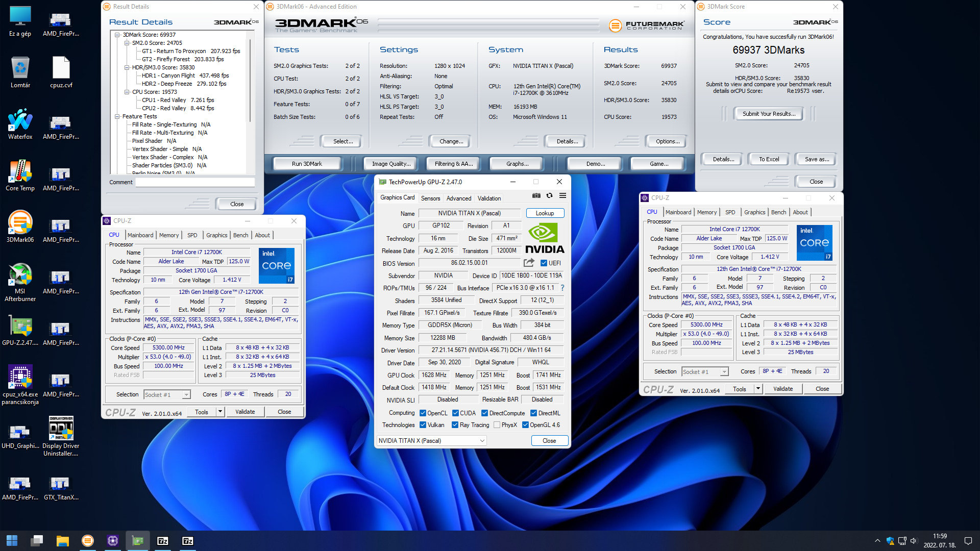The width and height of the screenshot is (980, 551).
Task: Click the To Excel button
Action: click(x=769, y=159)
